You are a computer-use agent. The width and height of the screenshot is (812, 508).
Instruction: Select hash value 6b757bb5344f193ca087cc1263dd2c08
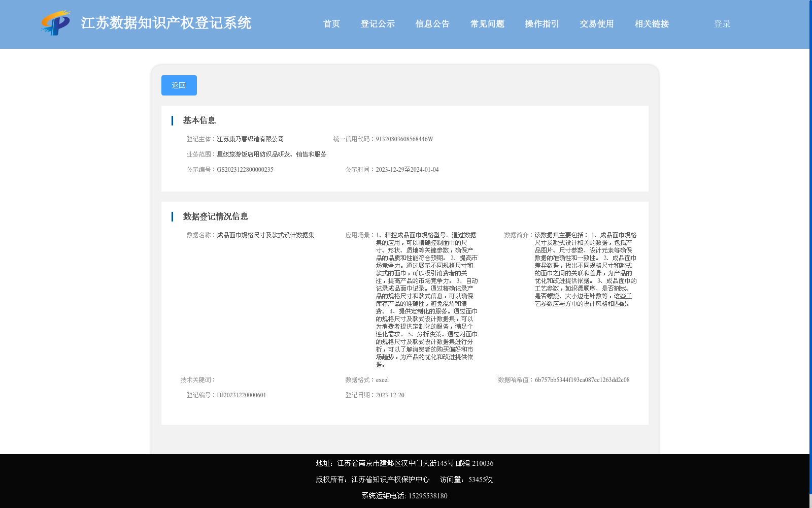click(x=582, y=380)
